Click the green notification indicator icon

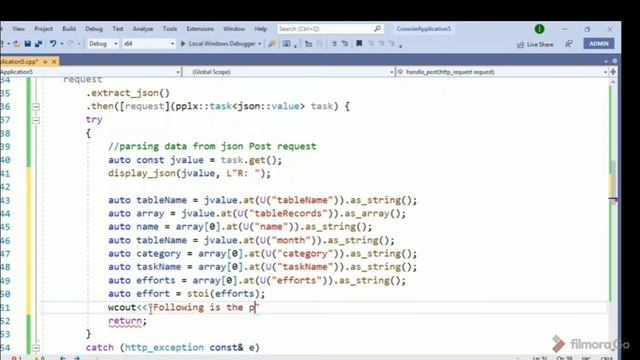539,29
